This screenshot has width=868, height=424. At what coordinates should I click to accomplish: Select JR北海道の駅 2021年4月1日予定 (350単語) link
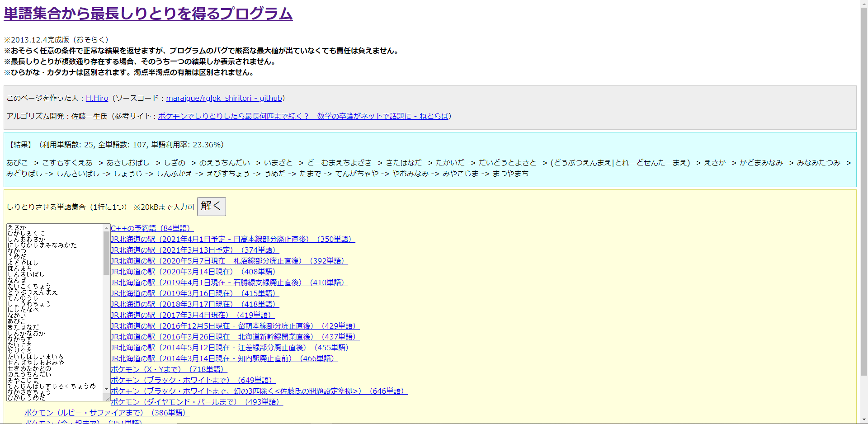point(232,239)
